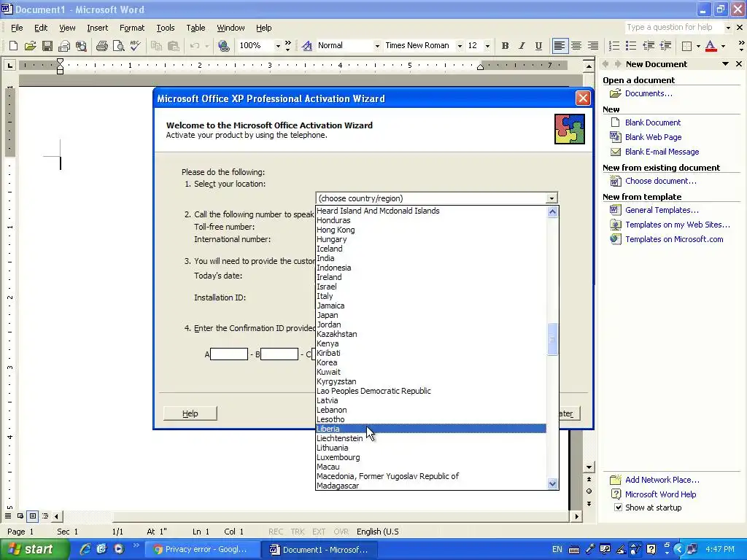The image size is (747, 560).
Task: Click the Numbering list icon
Action: 614,46
